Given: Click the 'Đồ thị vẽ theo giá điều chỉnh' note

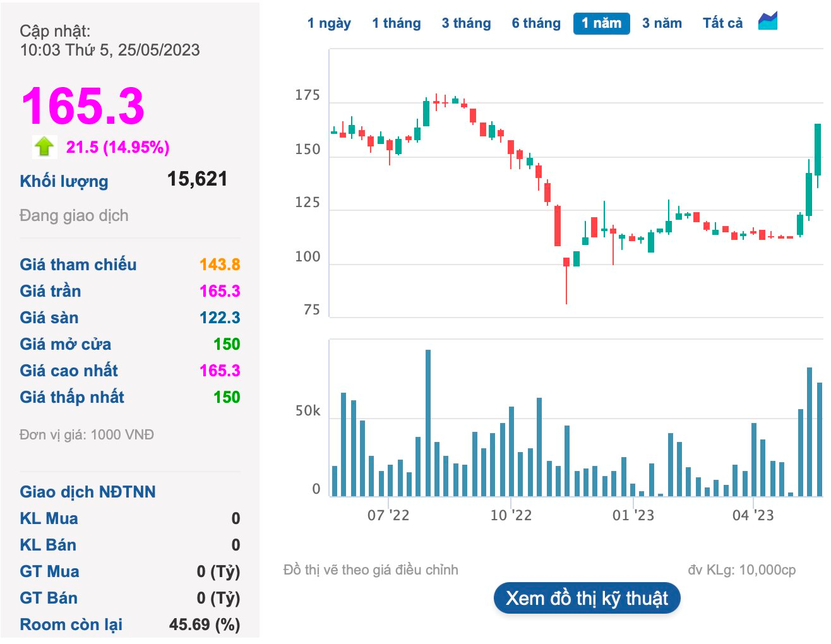Looking at the screenshot, I should coord(371,570).
